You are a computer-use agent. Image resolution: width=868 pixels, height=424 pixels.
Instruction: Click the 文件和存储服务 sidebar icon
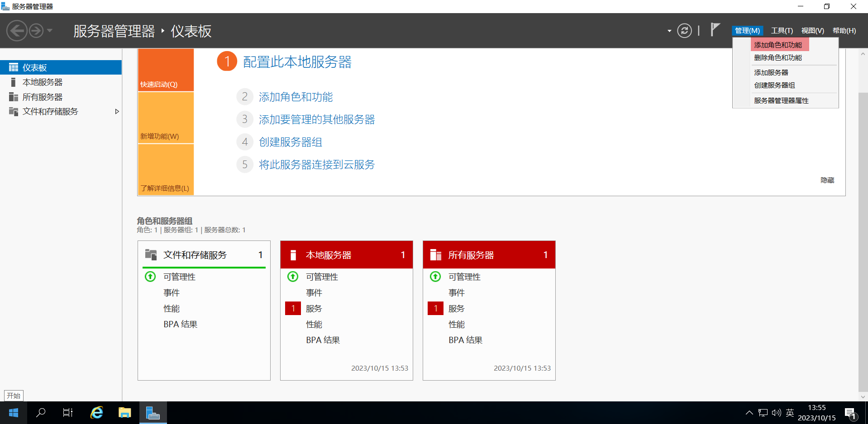click(14, 111)
